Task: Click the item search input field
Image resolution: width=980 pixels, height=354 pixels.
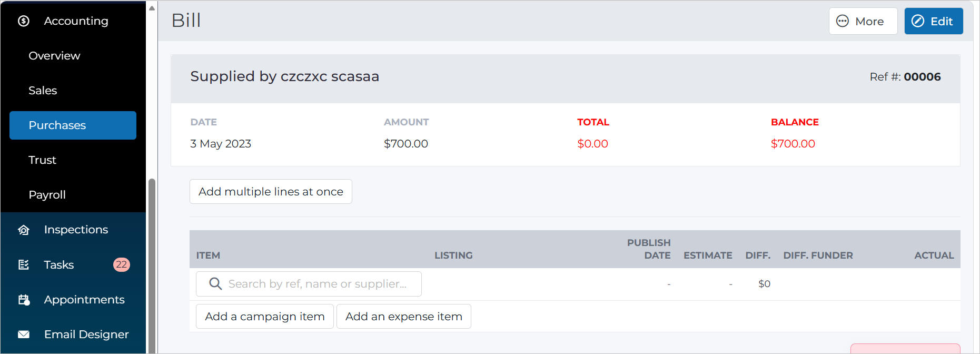Action: pyautogui.click(x=309, y=284)
